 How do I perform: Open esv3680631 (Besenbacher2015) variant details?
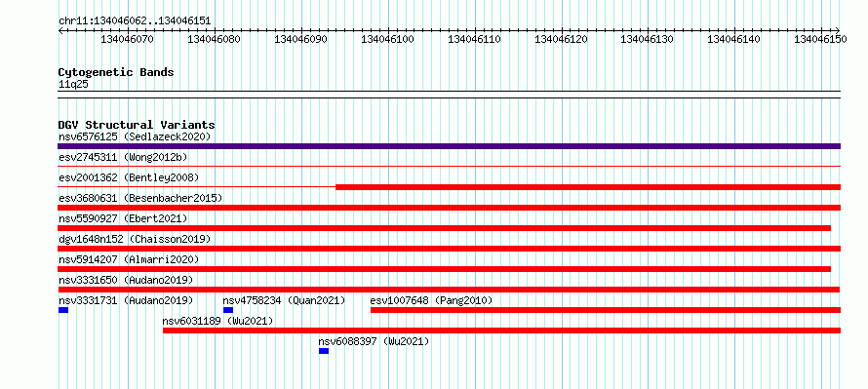[x=140, y=198]
